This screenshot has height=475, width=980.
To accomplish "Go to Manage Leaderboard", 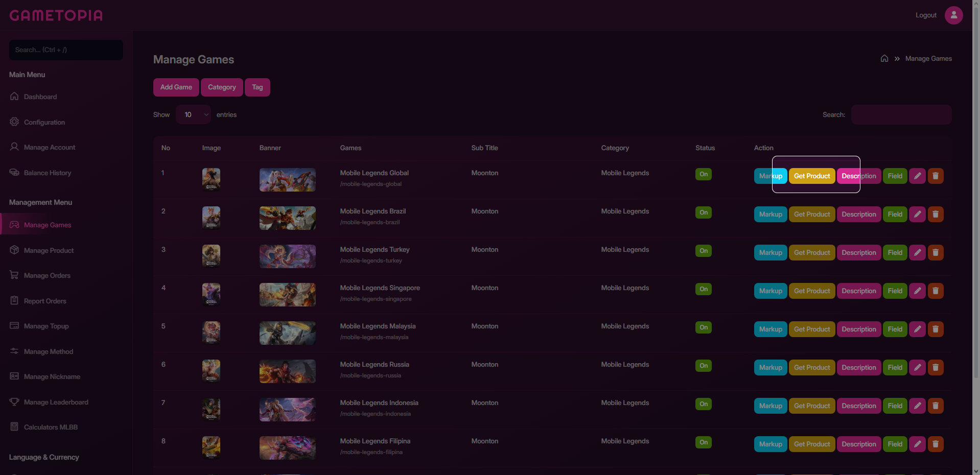I will click(56, 402).
